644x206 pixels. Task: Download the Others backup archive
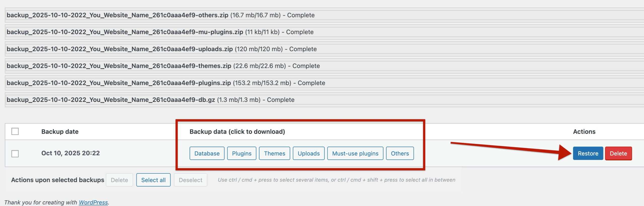(400, 153)
